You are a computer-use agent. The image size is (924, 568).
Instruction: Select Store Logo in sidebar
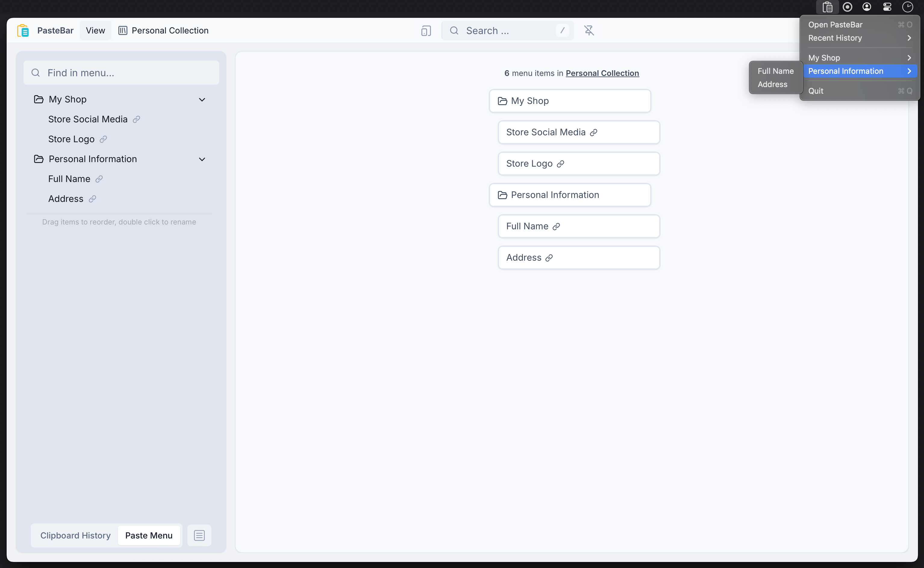click(x=71, y=139)
